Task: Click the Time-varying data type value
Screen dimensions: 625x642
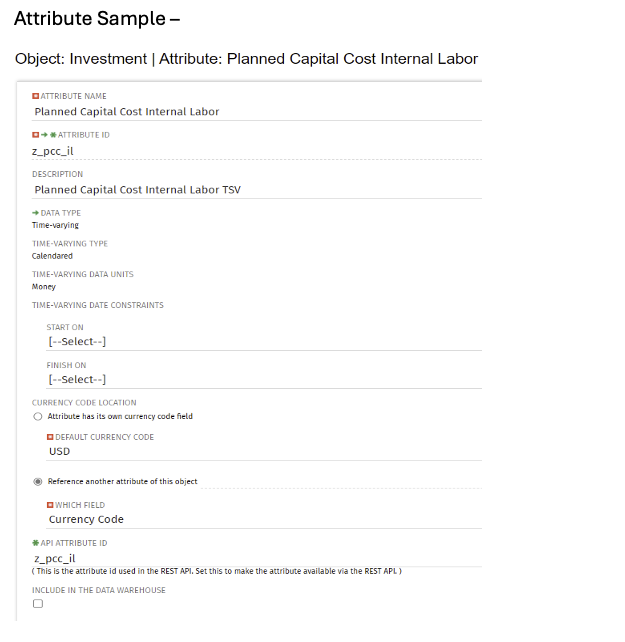Action: [55, 226]
